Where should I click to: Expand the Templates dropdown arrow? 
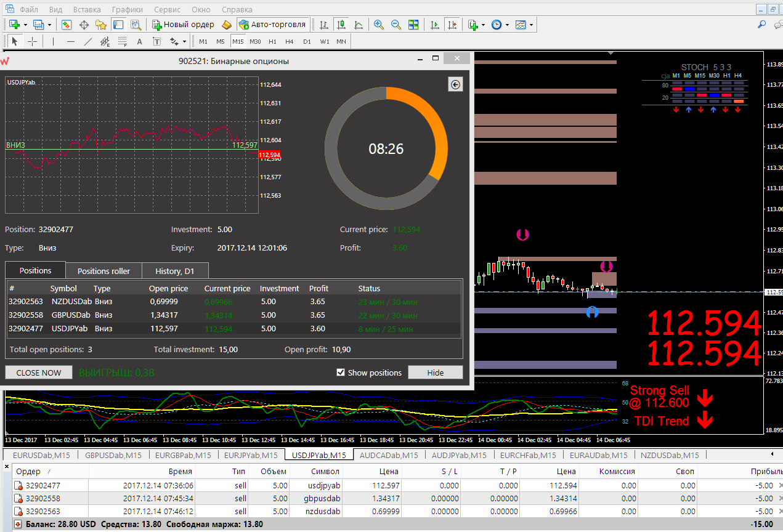pos(532,25)
